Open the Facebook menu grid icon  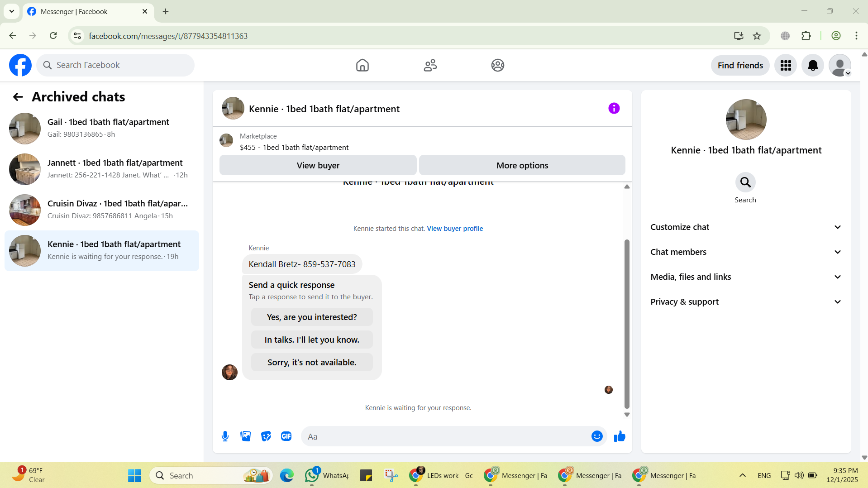click(x=786, y=65)
